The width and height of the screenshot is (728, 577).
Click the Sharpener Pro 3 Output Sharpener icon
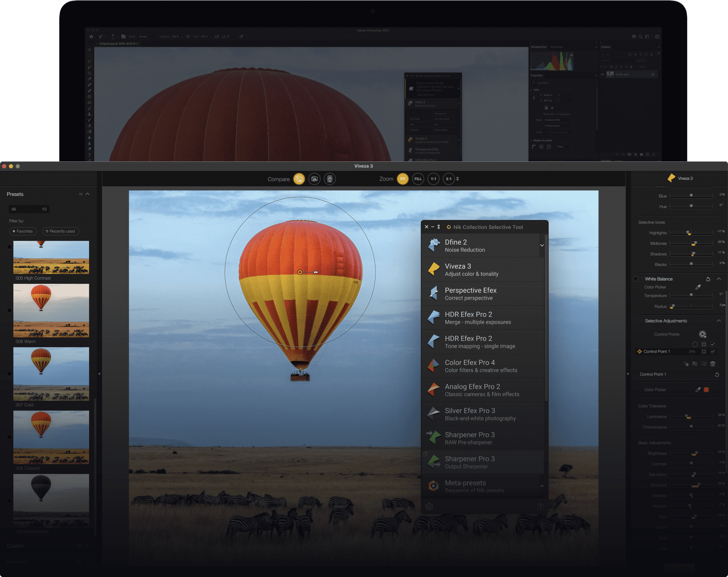coord(434,462)
